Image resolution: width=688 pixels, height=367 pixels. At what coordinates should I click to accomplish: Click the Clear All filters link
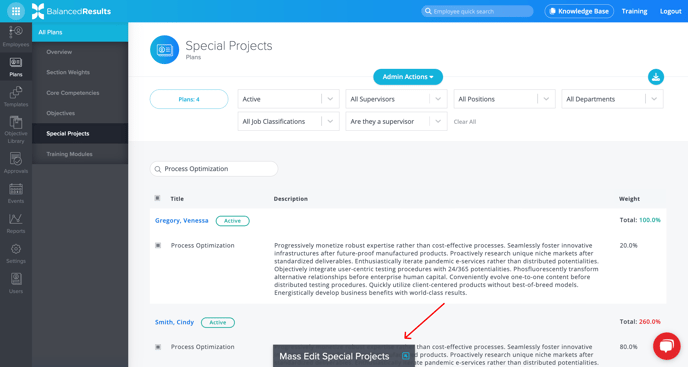point(465,122)
